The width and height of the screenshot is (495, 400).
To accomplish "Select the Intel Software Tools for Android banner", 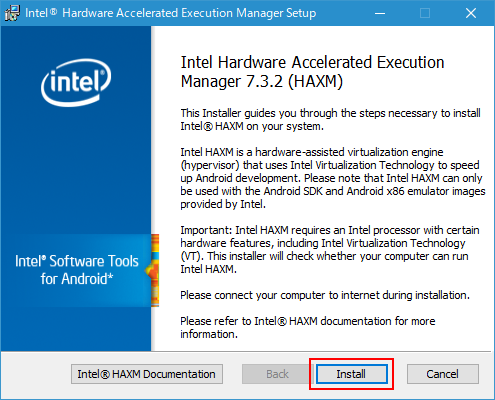I will tap(76, 270).
